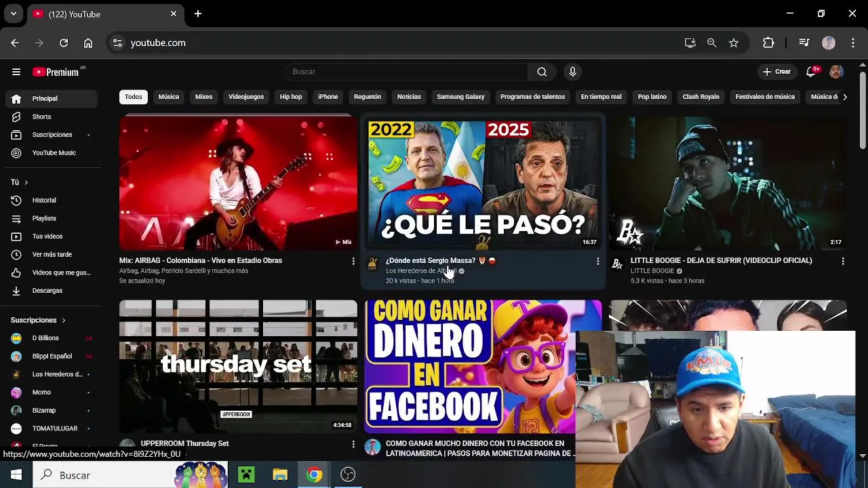
Task: Select the iPhone filter chip
Action: 328,97
